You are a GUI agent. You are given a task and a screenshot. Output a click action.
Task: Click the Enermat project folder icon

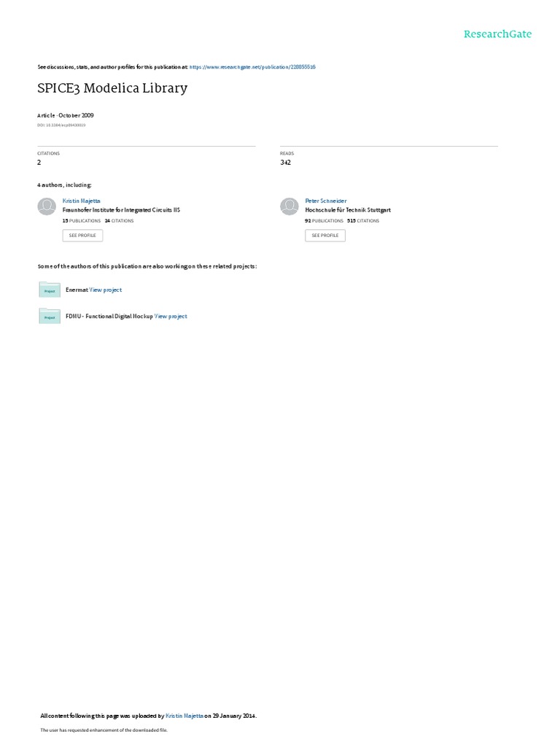click(x=50, y=290)
